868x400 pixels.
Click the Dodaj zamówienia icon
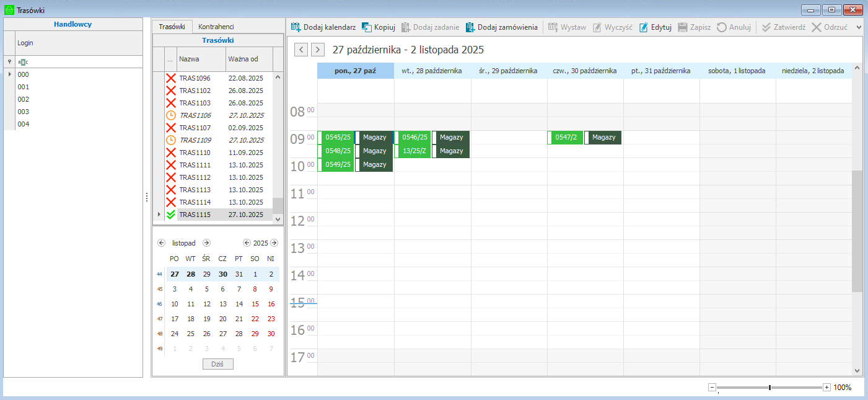470,27
